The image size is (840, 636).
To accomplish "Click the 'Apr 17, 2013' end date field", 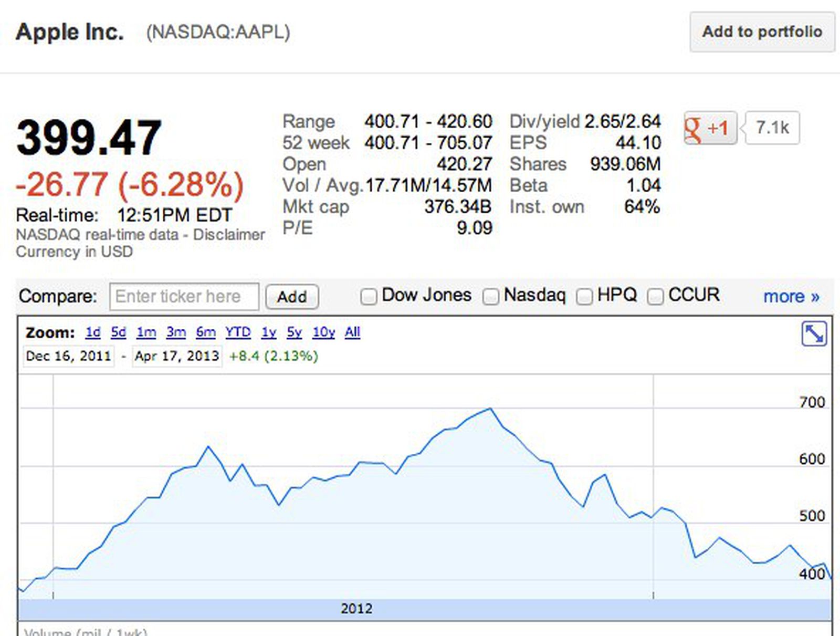I will tap(177, 356).
